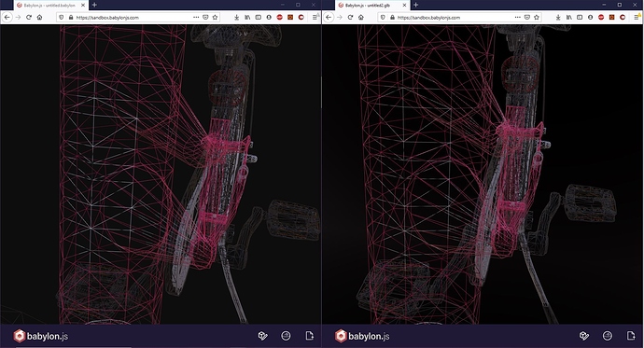644x348 pixels.
Task: Open home page in right browser window
Action: pos(361,17)
